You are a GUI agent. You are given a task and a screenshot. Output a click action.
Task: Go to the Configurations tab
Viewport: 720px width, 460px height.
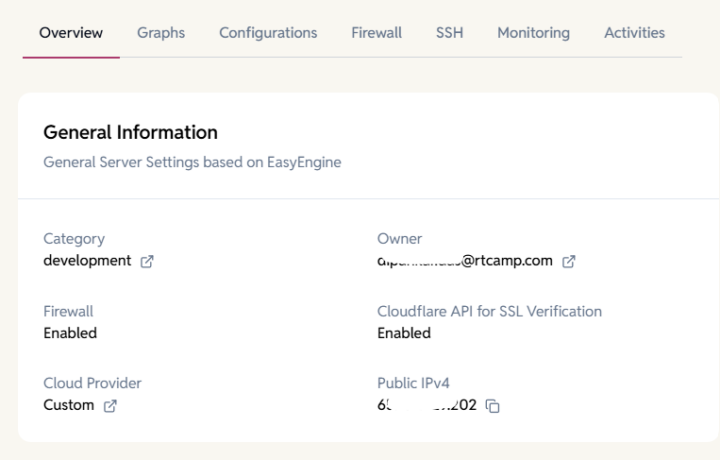point(268,33)
